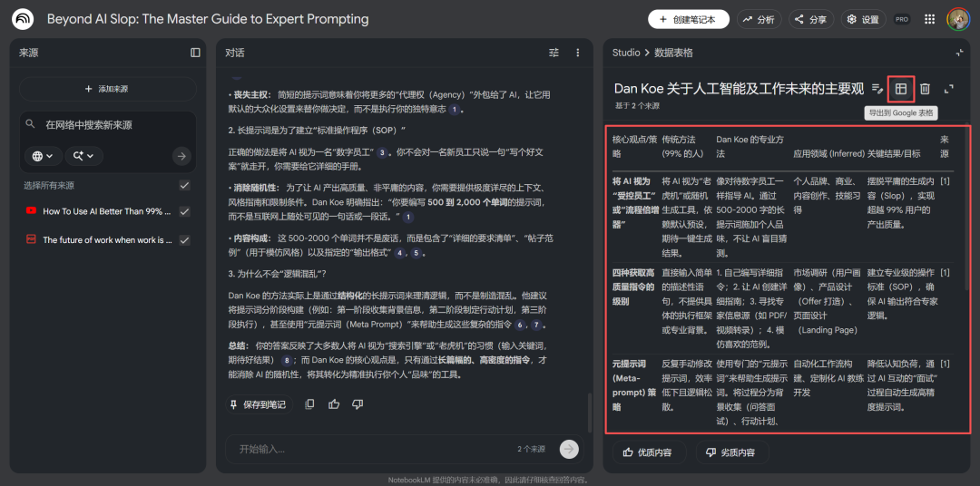Click the 分享 share button
This screenshot has width=980, height=486.
point(810,19)
